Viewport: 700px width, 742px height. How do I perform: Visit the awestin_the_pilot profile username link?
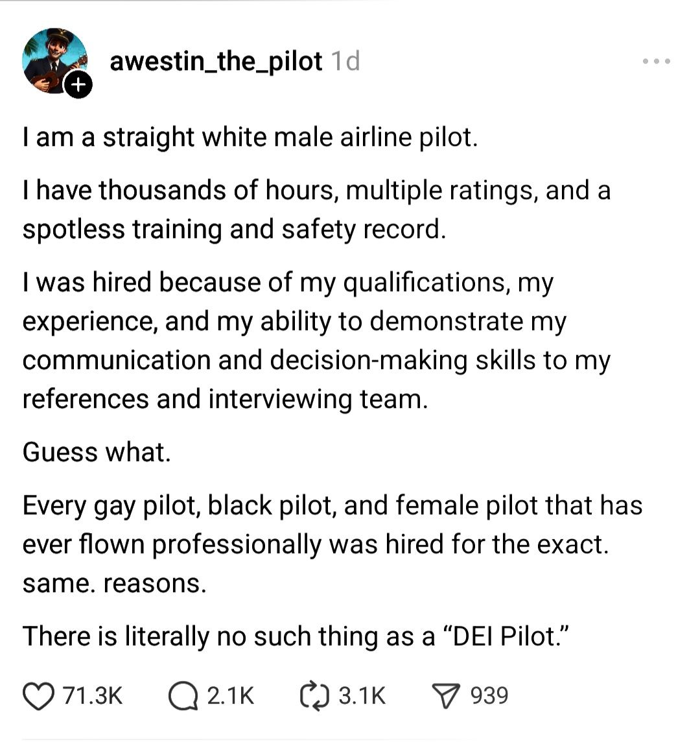pos(216,62)
